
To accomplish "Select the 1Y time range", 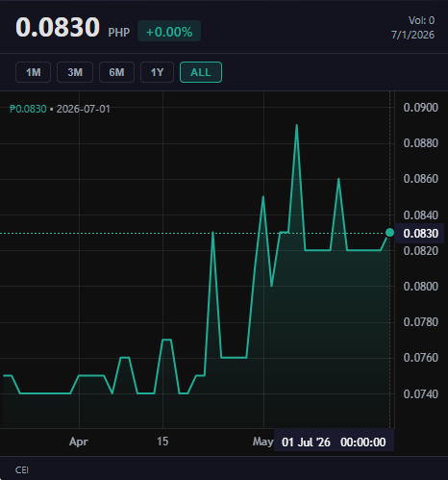I will tap(158, 72).
